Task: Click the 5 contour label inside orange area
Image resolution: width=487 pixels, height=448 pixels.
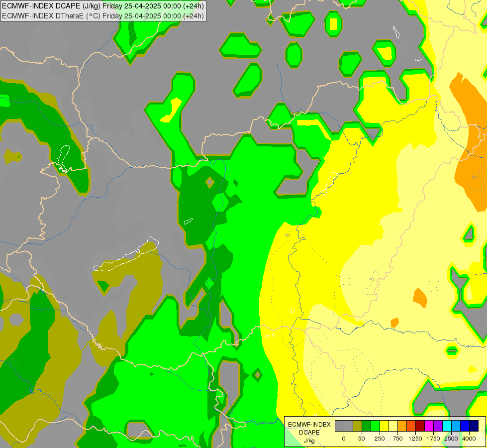Action: [474, 177]
